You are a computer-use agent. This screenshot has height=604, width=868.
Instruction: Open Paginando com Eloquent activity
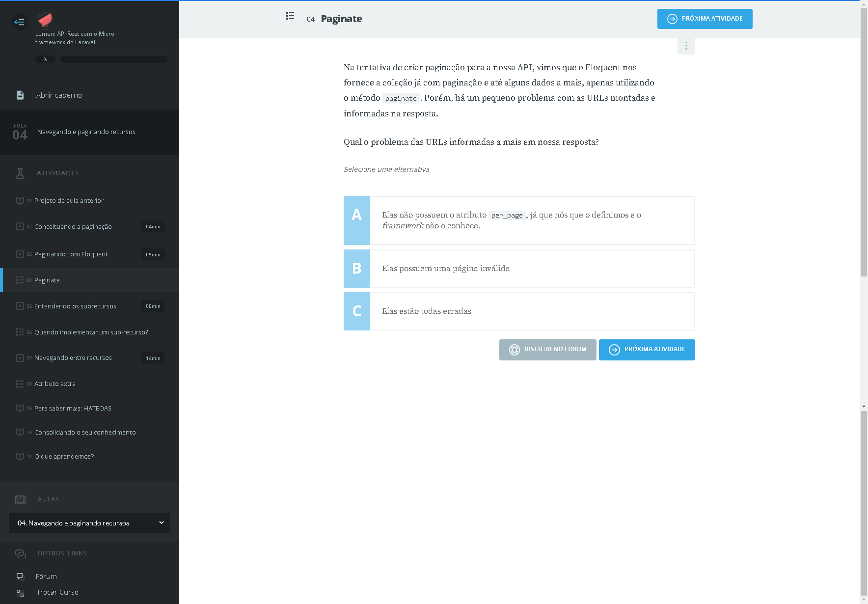point(71,254)
